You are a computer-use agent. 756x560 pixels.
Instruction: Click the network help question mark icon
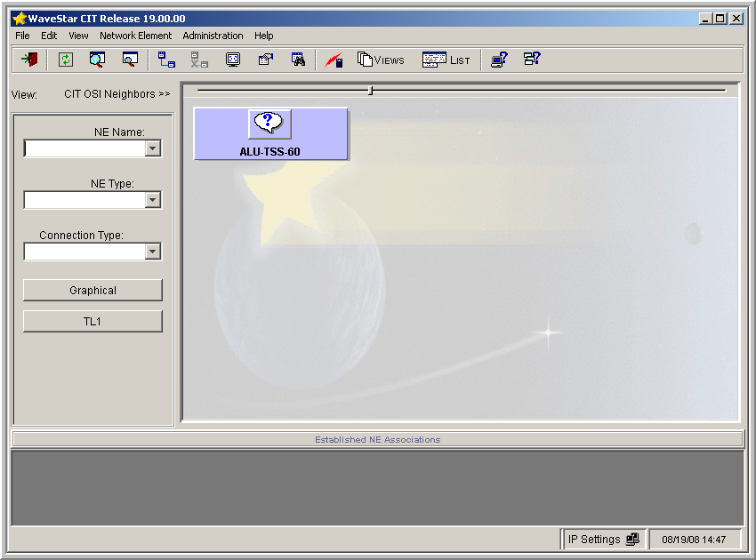[532, 60]
